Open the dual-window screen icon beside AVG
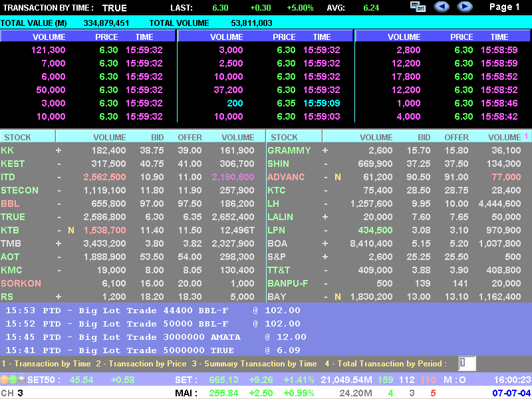Screen dimensions: 532x399 click(x=418, y=7)
